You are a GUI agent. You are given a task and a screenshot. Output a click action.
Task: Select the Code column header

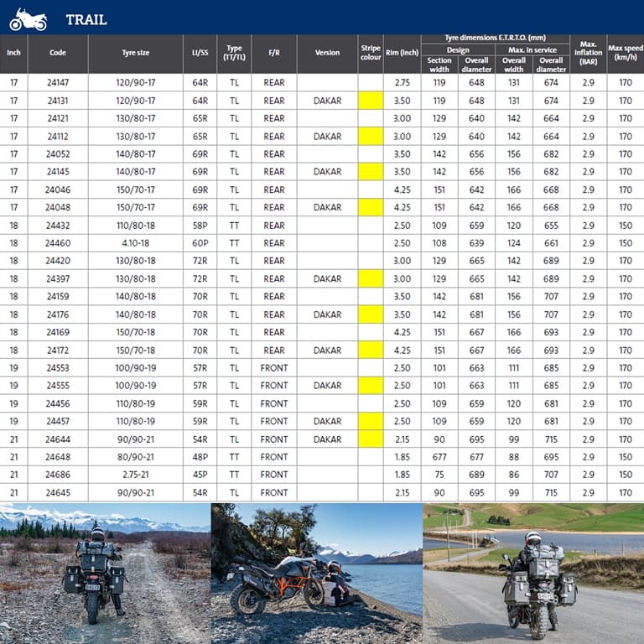[x=58, y=53]
